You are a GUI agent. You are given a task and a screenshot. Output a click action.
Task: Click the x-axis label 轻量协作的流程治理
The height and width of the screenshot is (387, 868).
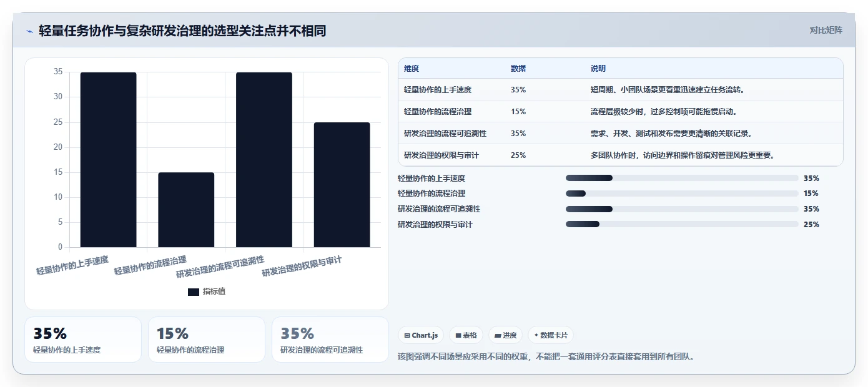(x=150, y=265)
